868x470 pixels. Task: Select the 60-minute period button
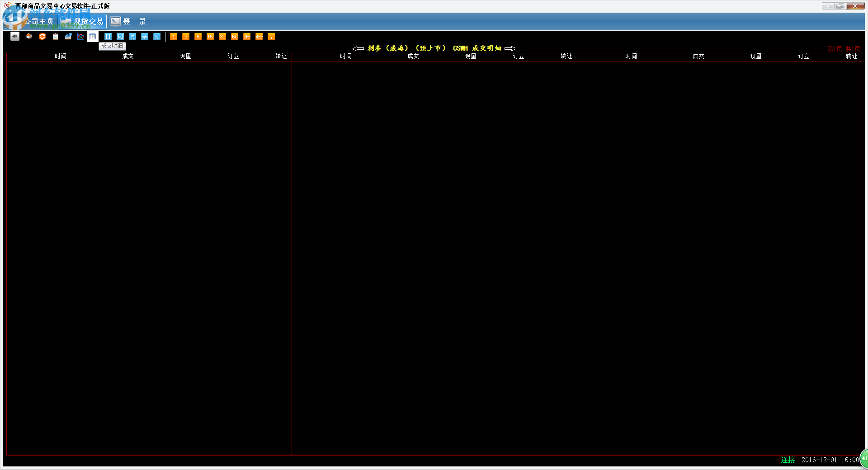pos(235,37)
